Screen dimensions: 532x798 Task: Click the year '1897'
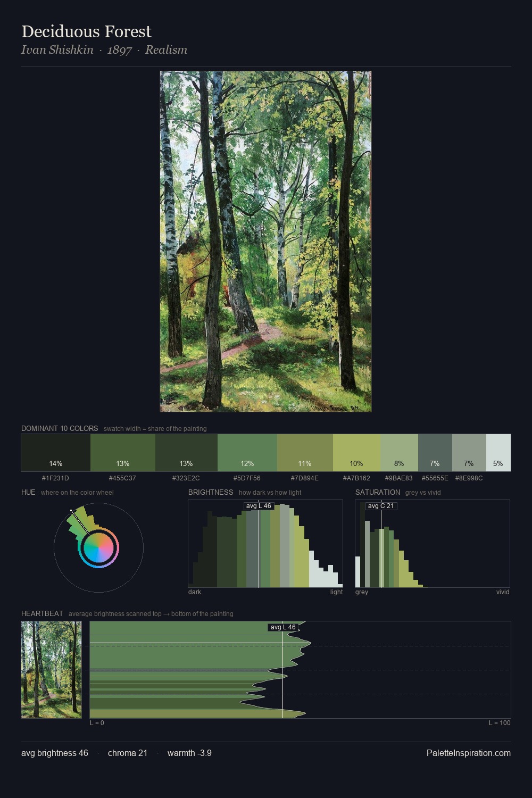coord(119,50)
